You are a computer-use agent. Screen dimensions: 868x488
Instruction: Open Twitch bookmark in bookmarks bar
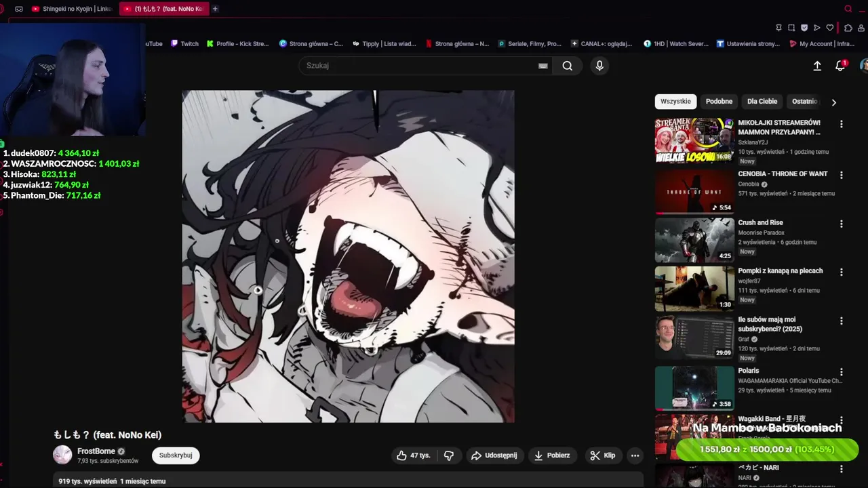[x=184, y=44]
